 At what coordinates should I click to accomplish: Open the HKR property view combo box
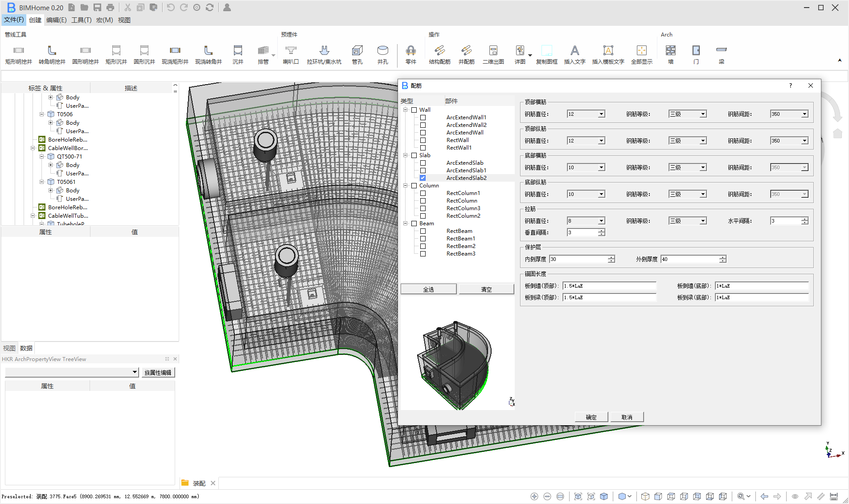point(72,372)
